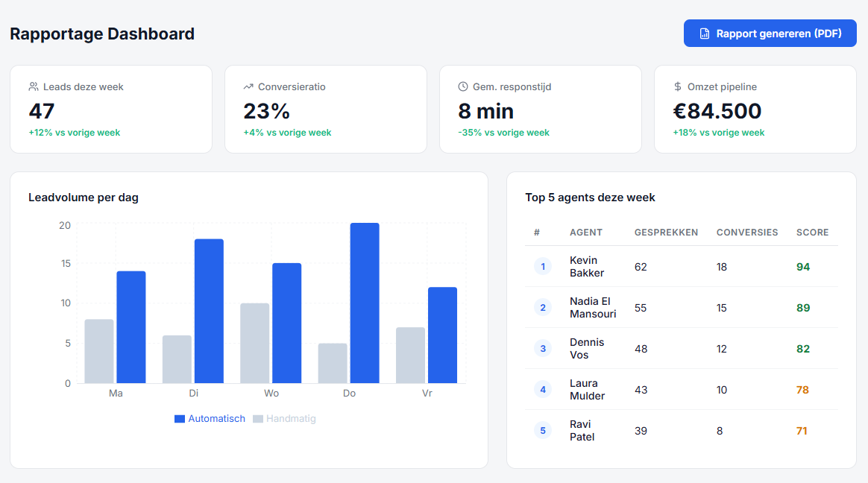Image resolution: width=868 pixels, height=483 pixels.
Task: Click rank badge 5 next to Ravi Patel
Action: (542, 430)
